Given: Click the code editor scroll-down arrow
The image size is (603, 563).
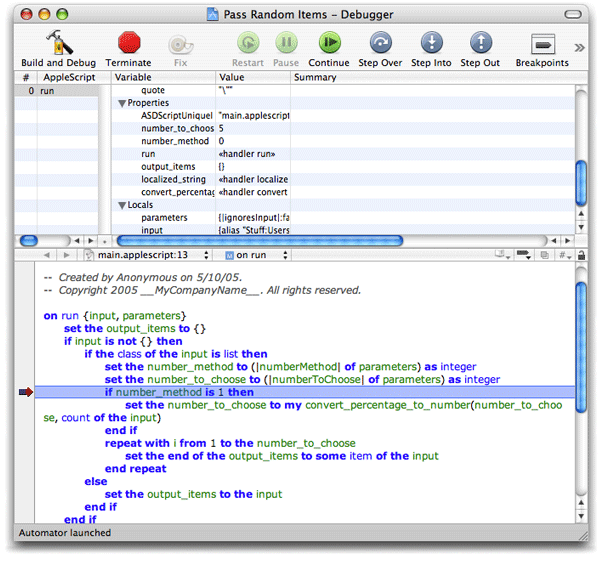Looking at the screenshot, I should click(581, 516).
